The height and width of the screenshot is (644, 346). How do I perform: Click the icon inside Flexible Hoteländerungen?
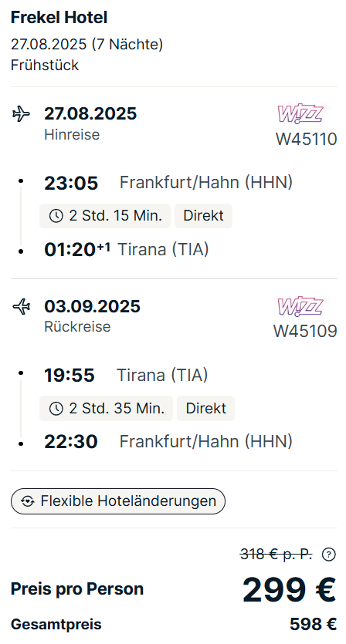(x=27, y=501)
